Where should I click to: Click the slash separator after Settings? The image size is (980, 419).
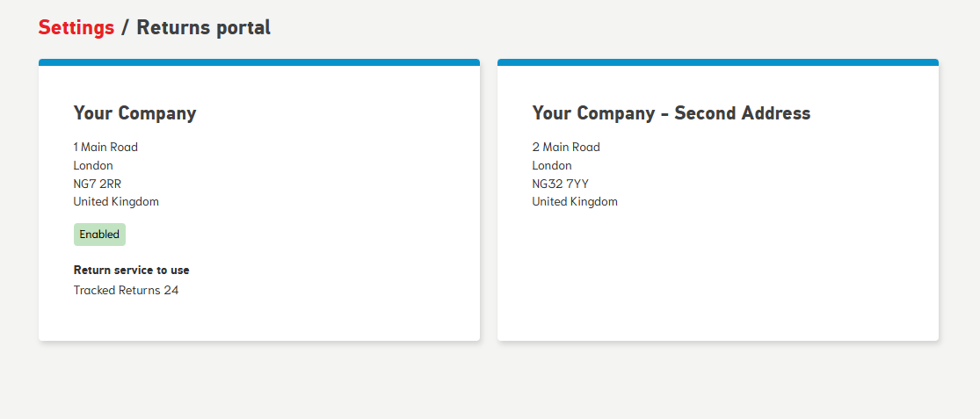[x=125, y=27]
